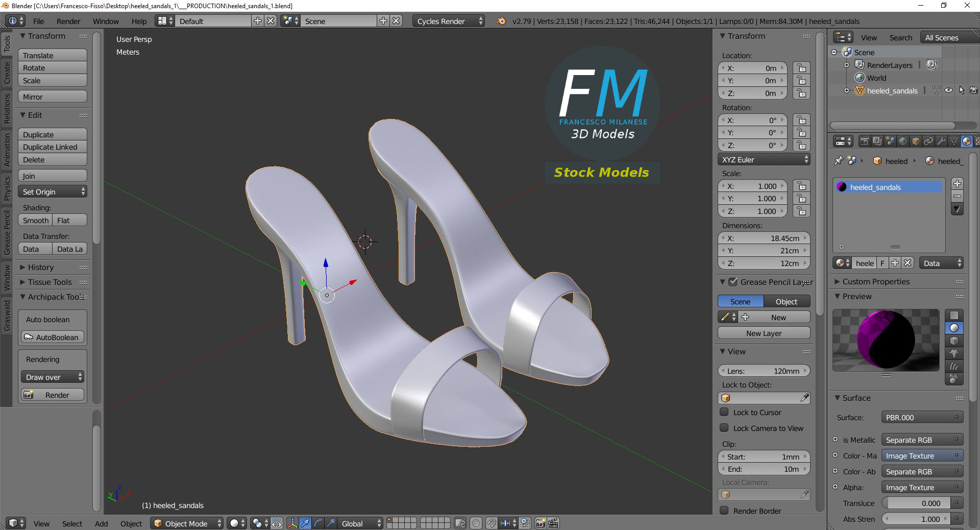Click the RenderLayers outliner row icon button
Screen dimensions: 980x530
932,65
